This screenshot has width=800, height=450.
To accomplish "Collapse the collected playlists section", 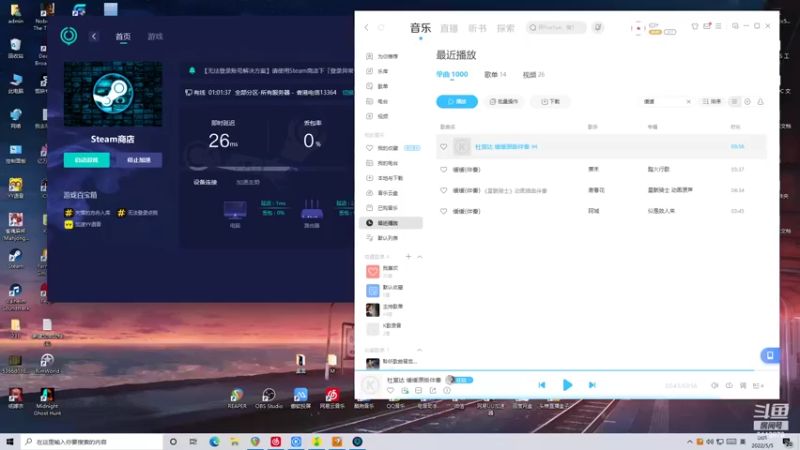I will [419, 350].
